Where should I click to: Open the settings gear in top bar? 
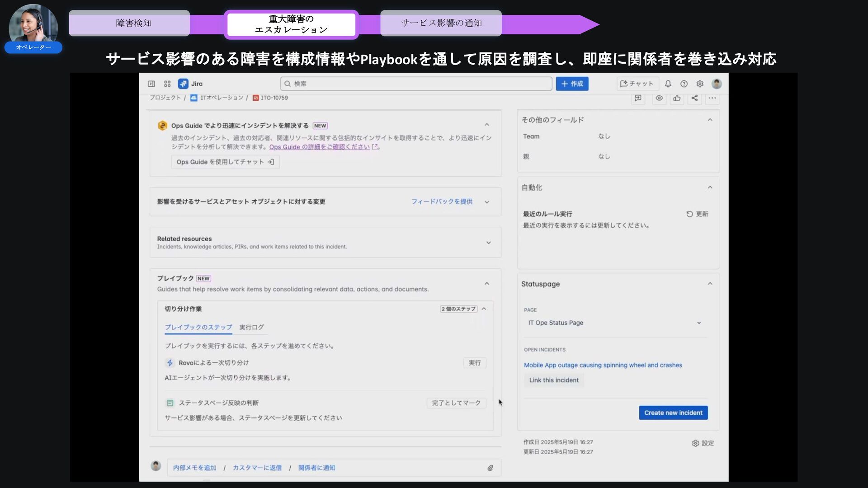(x=700, y=84)
